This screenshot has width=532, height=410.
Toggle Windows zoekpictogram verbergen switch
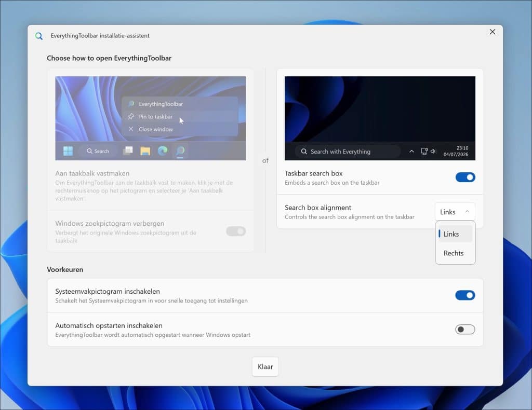point(236,231)
